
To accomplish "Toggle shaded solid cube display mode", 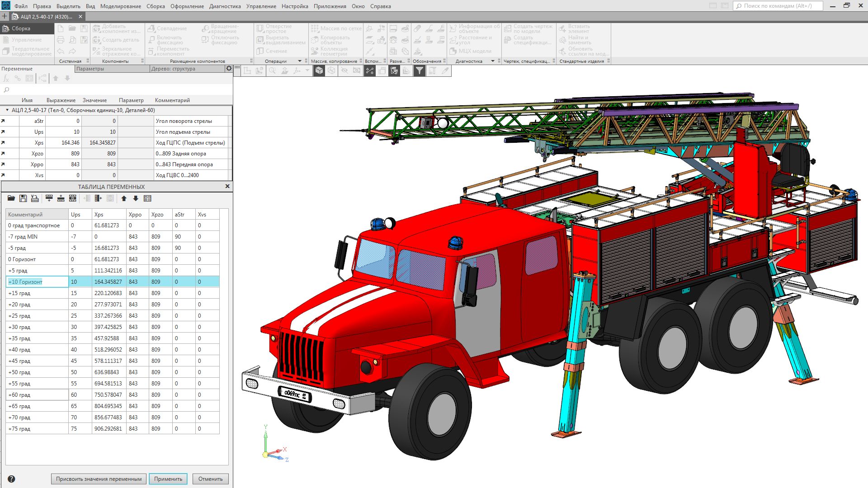I will point(319,70).
